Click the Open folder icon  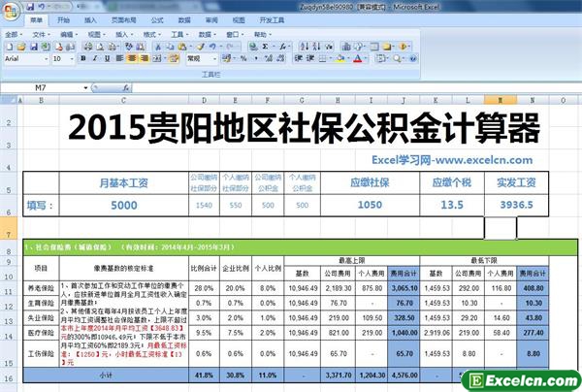click(21, 47)
